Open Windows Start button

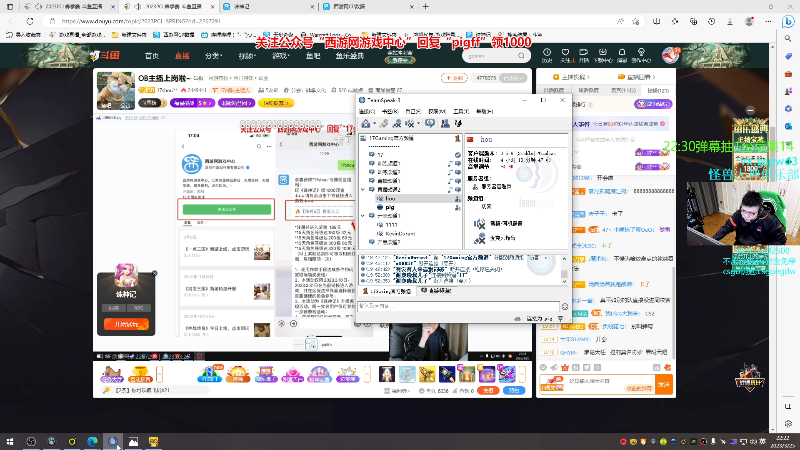(x=10, y=441)
